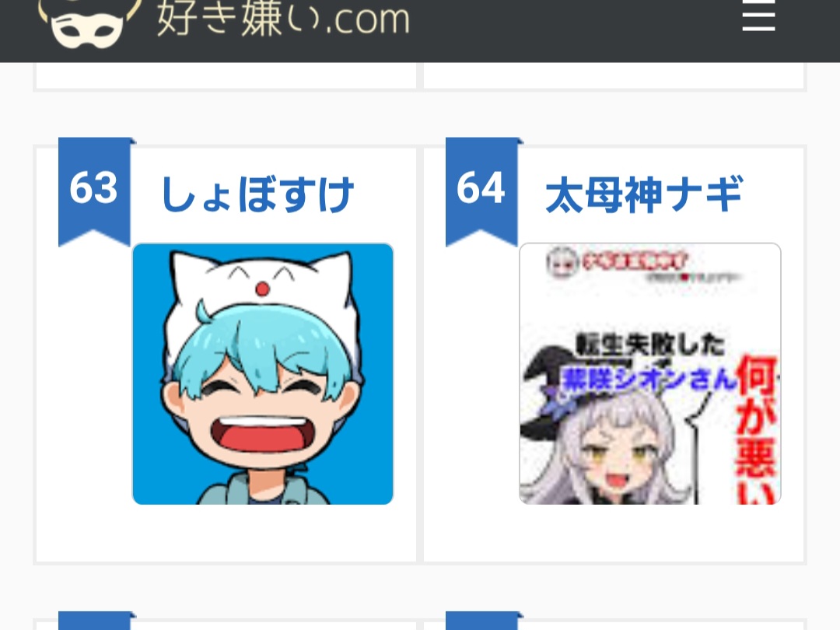
Task: Click the masquerade mask logo icon
Action: 89,23
